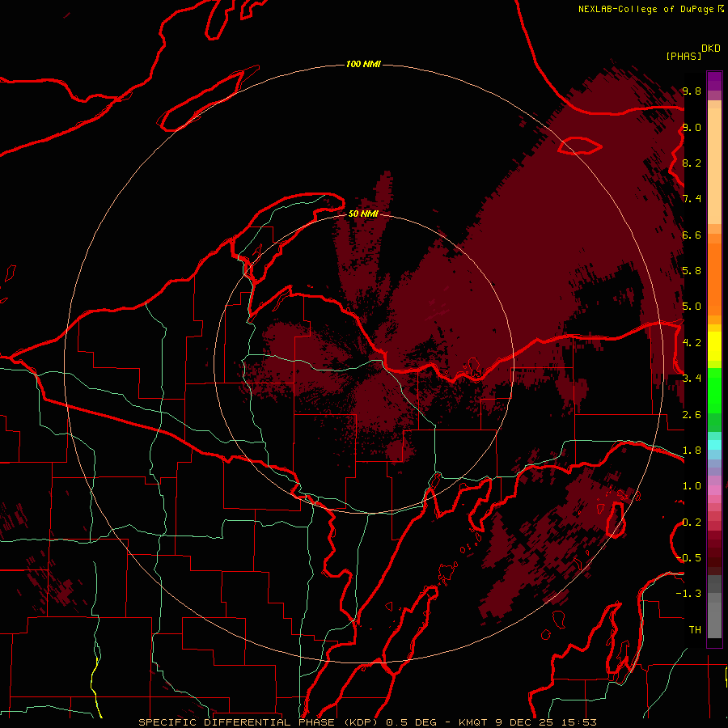Click the 5.0 scale value
The height and width of the screenshot is (728, 728).
coord(692,307)
